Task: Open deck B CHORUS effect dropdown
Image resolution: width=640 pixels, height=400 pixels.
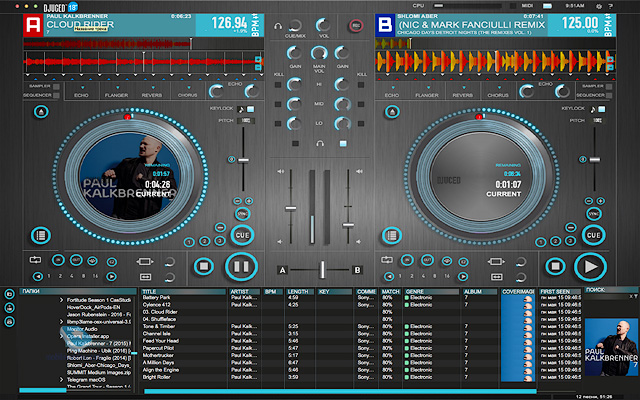Action: [x=499, y=87]
